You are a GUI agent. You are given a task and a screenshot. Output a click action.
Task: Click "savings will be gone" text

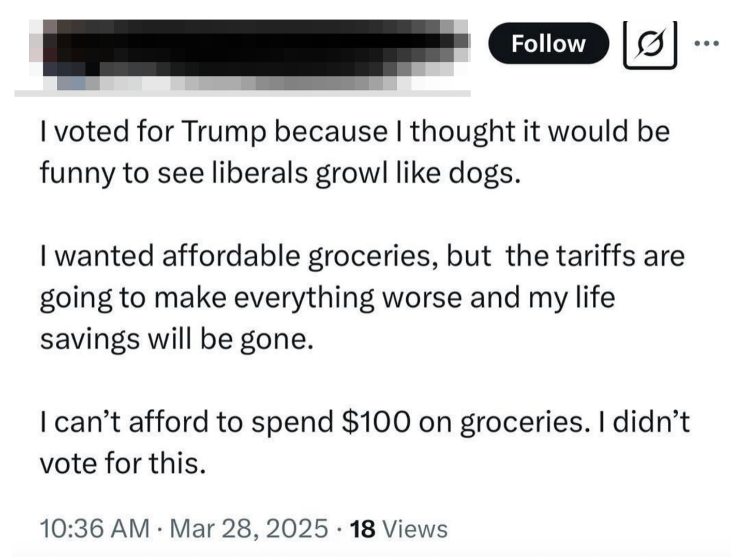point(174,340)
